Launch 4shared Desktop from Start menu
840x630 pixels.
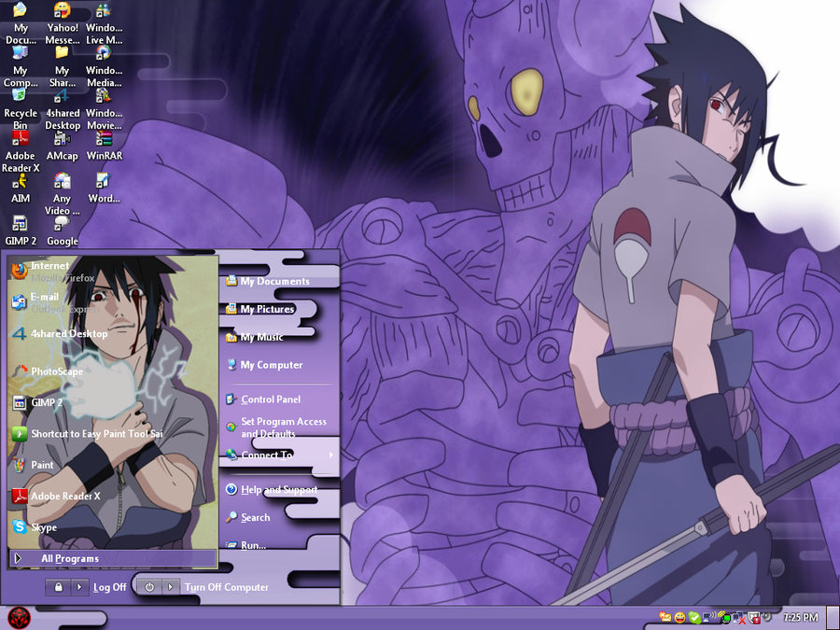click(60, 334)
